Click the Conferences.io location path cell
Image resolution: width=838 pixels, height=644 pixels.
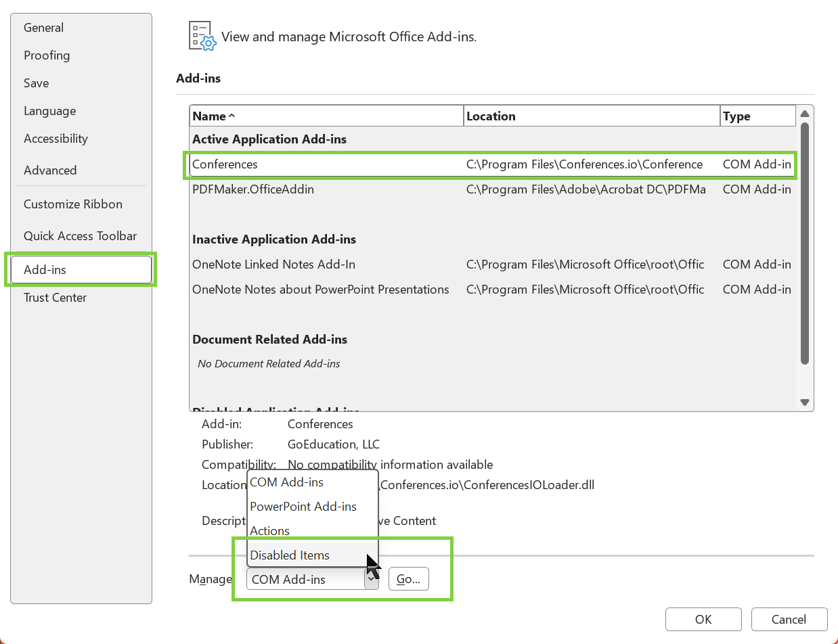[x=585, y=164]
